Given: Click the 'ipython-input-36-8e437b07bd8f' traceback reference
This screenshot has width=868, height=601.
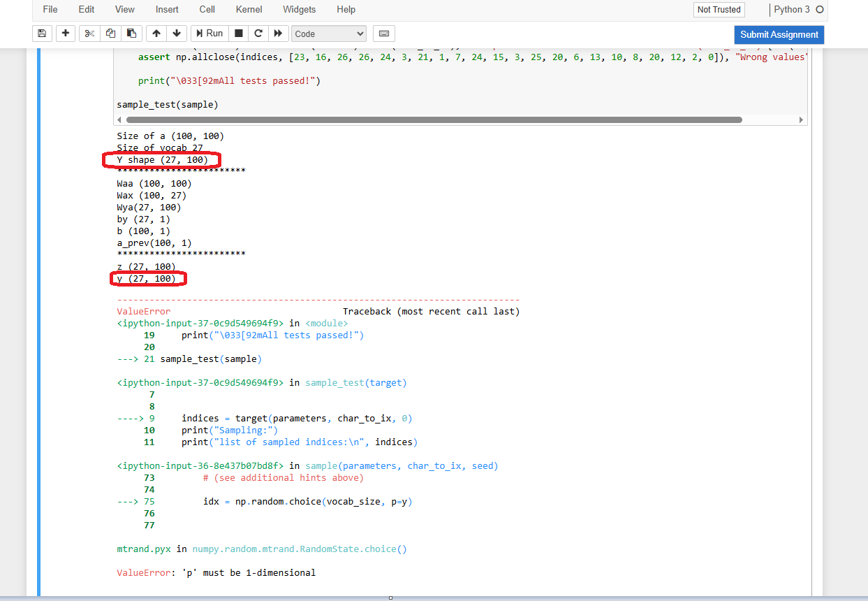Looking at the screenshot, I should click(200, 466).
